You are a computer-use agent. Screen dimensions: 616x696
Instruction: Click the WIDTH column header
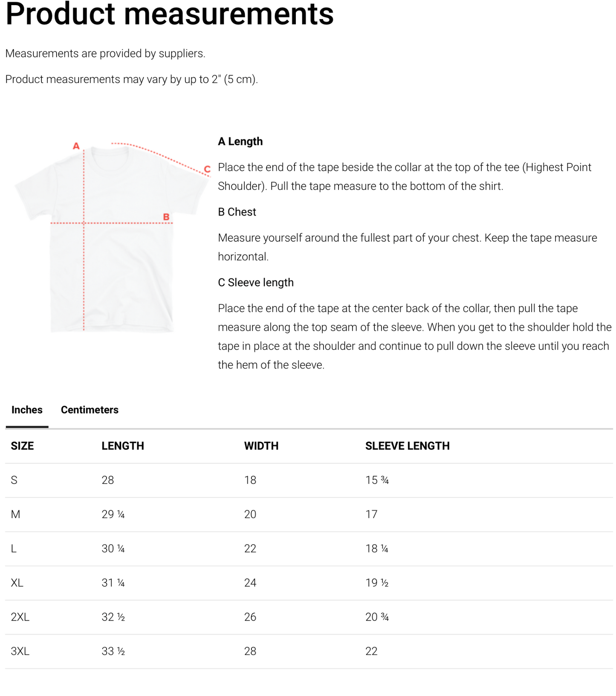coord(261,446)
